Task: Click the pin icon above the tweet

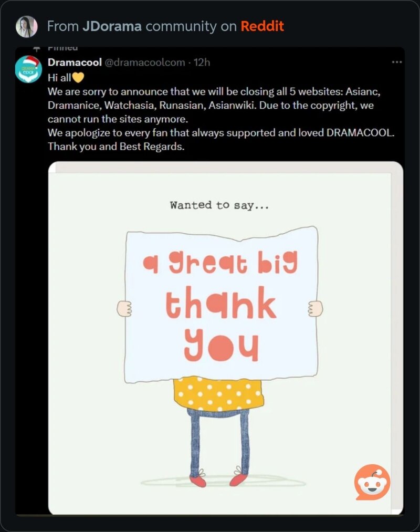Action: (37, 49)
